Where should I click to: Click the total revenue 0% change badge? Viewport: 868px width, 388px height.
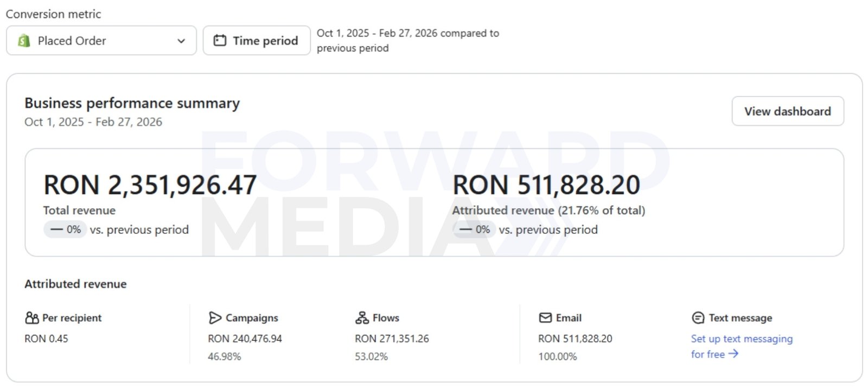pos(65,230)
